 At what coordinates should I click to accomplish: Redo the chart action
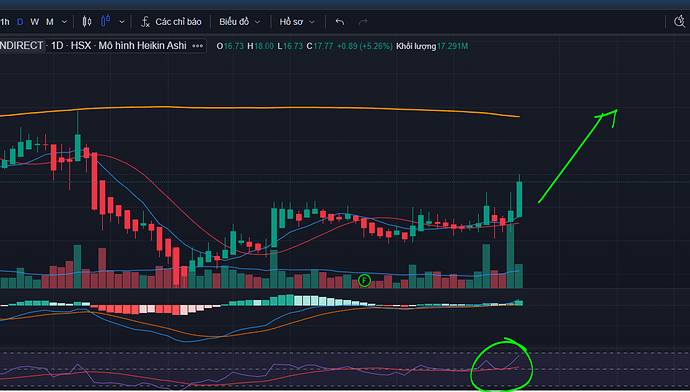[x=363, y=22]
